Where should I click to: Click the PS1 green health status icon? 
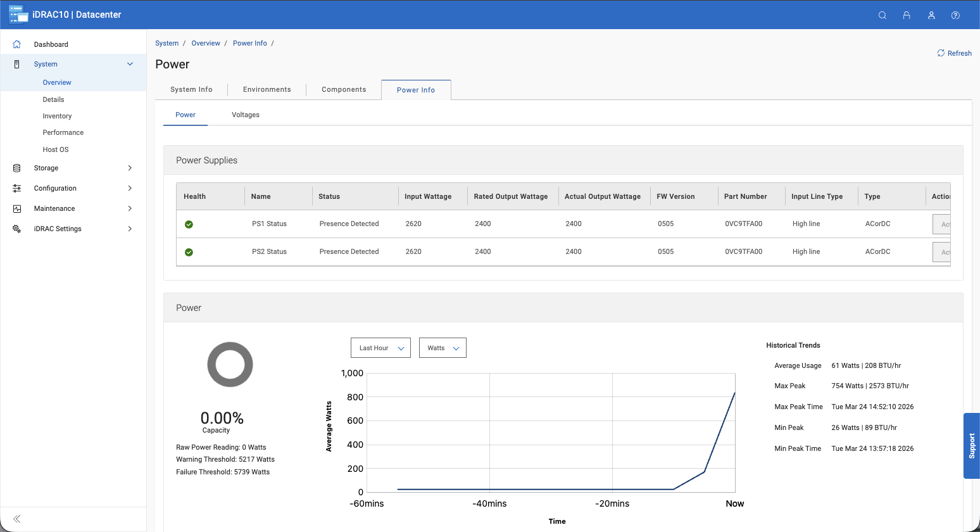pyautogui.click(x=189, y=224)
